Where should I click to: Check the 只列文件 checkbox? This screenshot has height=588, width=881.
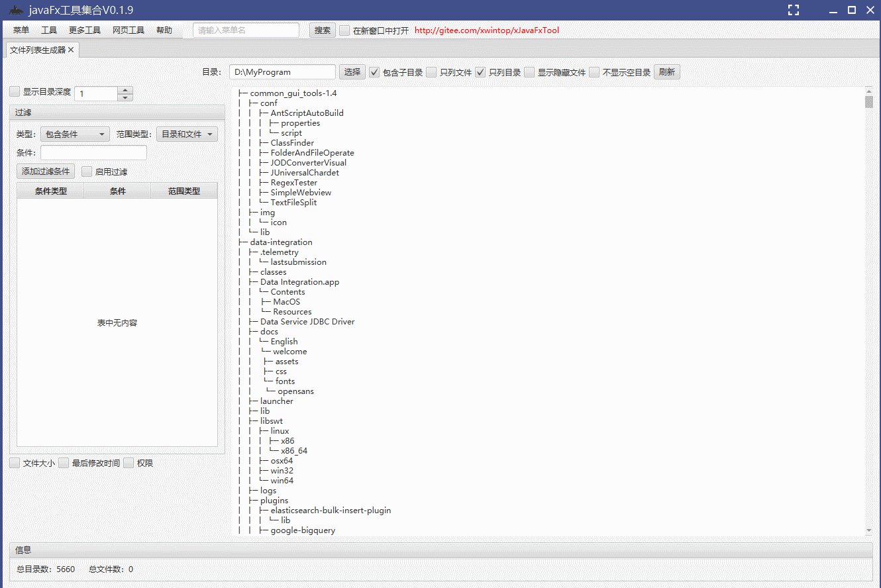(431, 72)
